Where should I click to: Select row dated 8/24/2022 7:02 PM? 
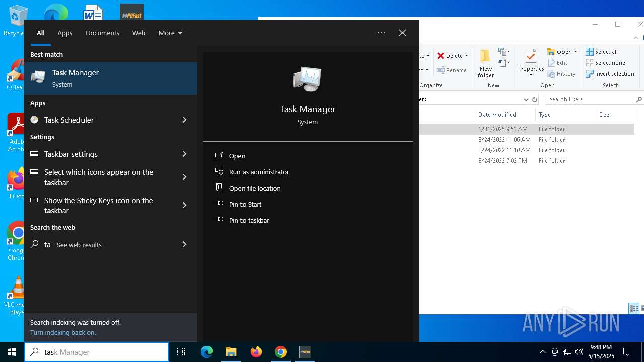tap(526, 161)
